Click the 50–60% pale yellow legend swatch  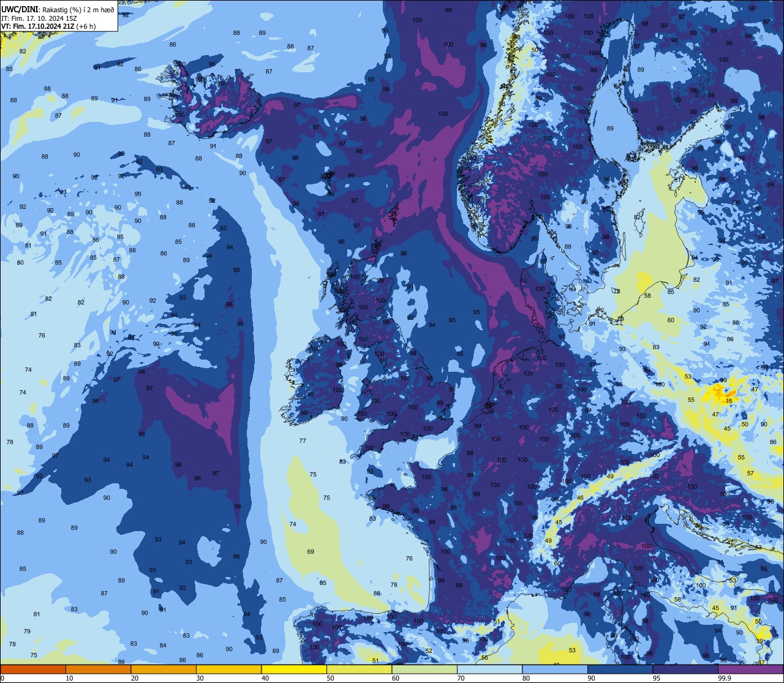(359, 670)
